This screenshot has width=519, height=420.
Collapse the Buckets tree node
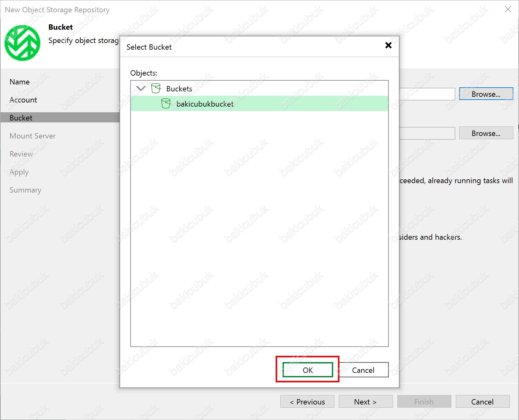pyautogui.click(x=141, y=89)
